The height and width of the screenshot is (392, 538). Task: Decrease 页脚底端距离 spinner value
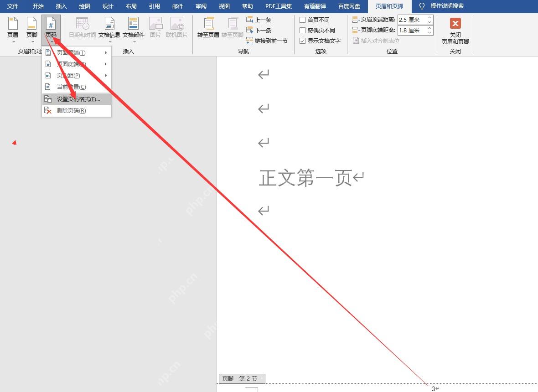[429, 32]
